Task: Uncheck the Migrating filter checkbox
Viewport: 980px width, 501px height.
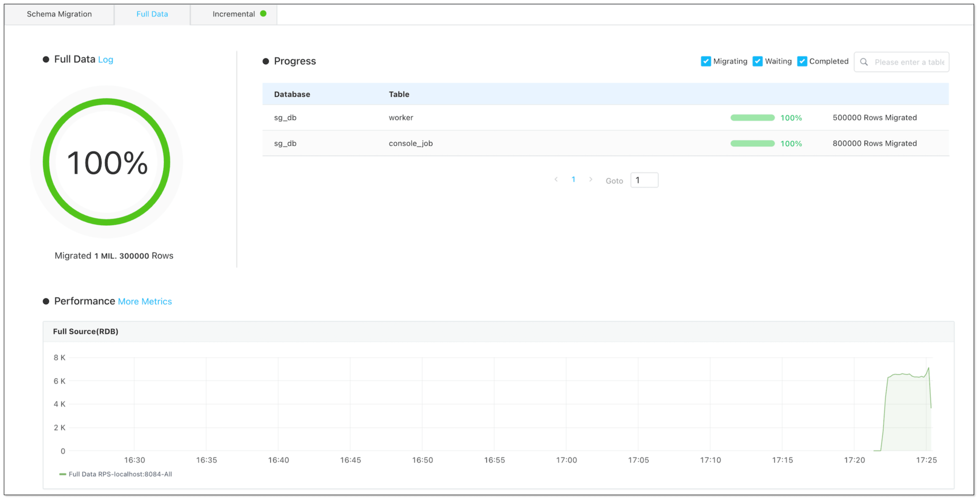Action: [706, 61]
